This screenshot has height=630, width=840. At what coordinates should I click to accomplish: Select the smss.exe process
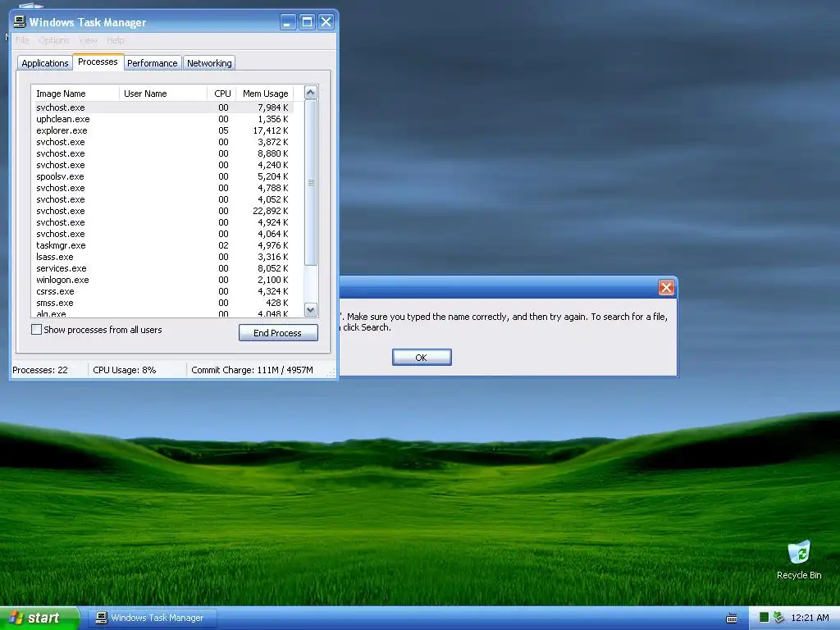(x=162, y=303)
